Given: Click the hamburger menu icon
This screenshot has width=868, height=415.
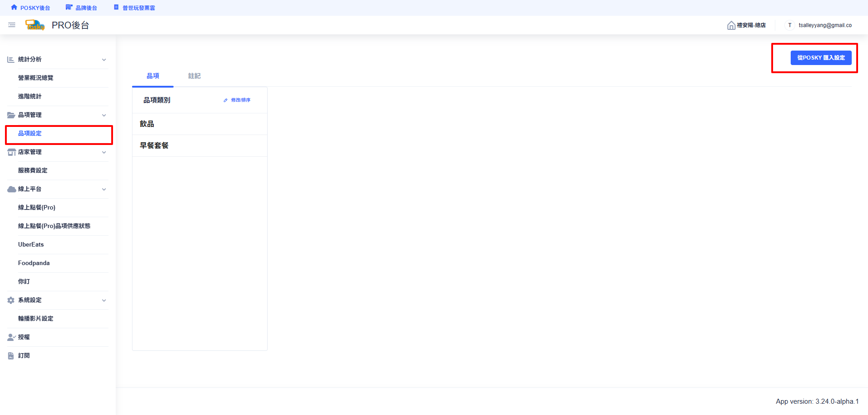Looking at the screenshot, I should (x=12, y=25).
